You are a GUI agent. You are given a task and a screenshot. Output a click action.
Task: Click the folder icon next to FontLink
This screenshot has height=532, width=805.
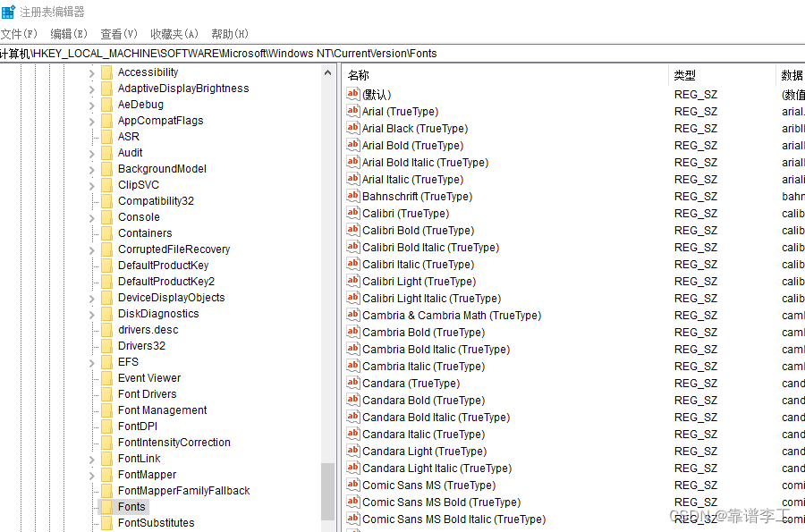tap(106, 459)
